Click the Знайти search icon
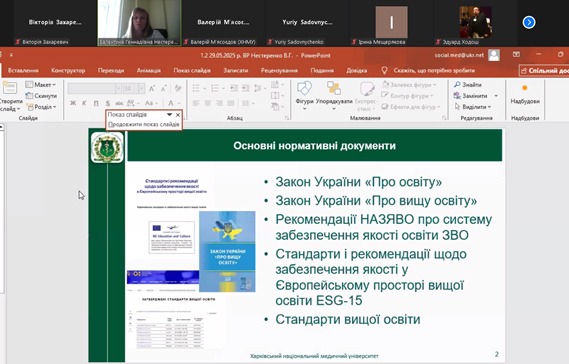Screen dimensions: 569x364 click(457, 84)
